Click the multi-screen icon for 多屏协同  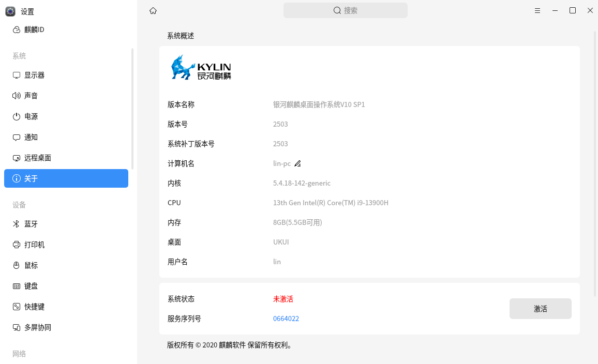17,327
